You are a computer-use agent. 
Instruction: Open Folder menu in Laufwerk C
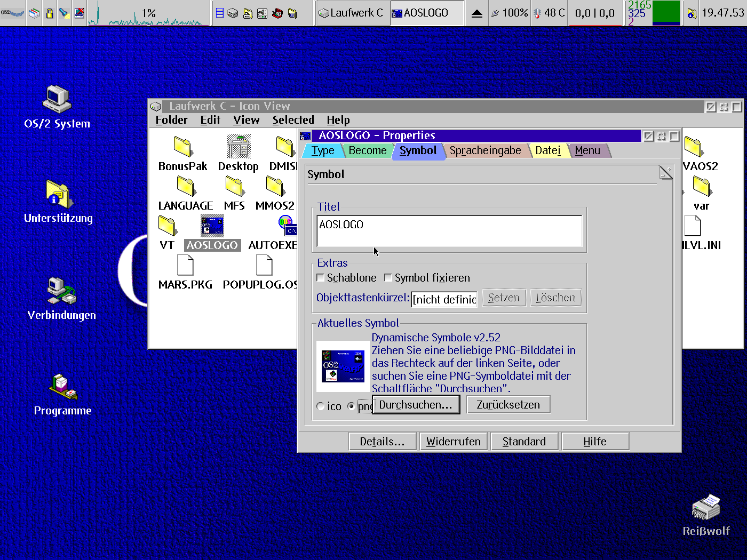point(171,120)
